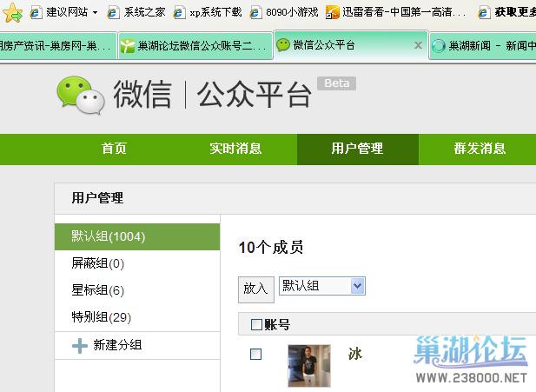Viewport: 536px width, 392px height.
Task: Open the 迅雷看看 bookmark
Action: 396,13
